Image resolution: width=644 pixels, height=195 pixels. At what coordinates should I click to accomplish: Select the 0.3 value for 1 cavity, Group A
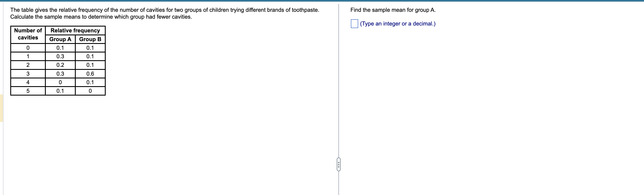coord(60,56)
